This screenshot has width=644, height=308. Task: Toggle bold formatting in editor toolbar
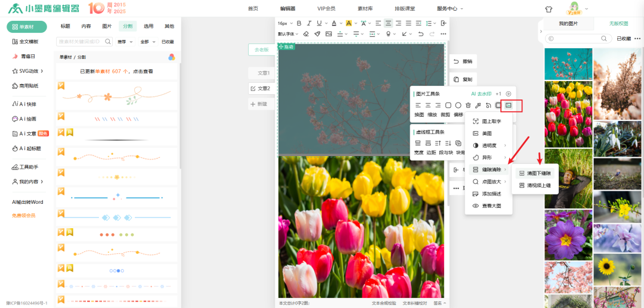point(299,23)
